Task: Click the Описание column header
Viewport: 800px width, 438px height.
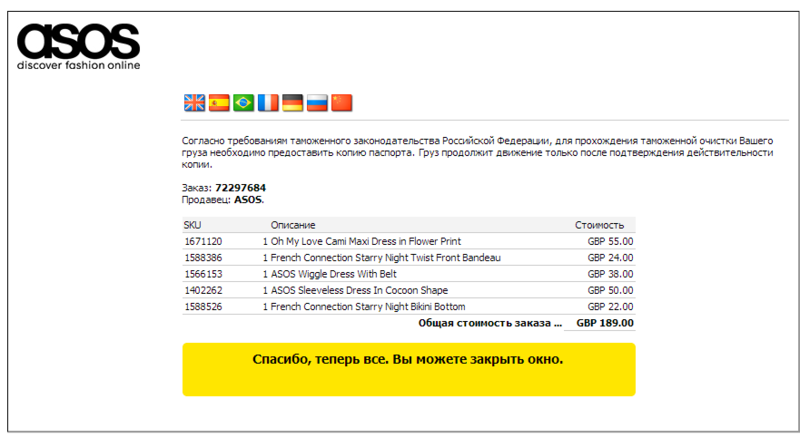Action: click(293, 225)
